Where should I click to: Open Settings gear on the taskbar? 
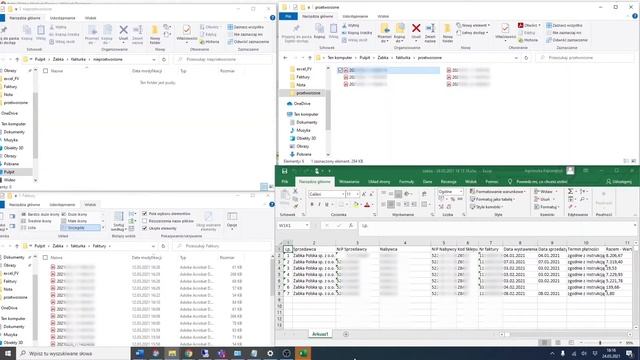270,353
